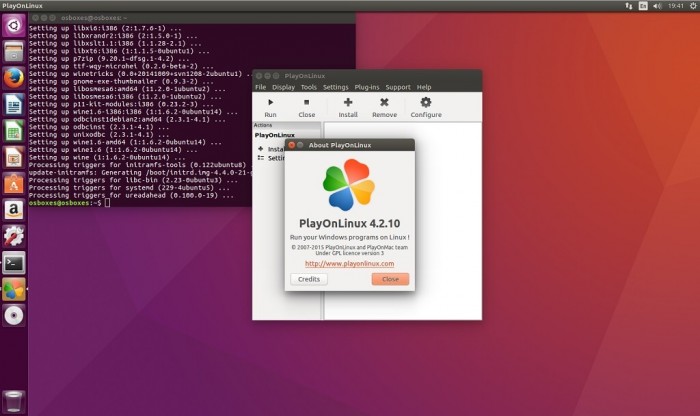
Task: Open the File menu in PlayOnLinux
Action: click(260, 87)
